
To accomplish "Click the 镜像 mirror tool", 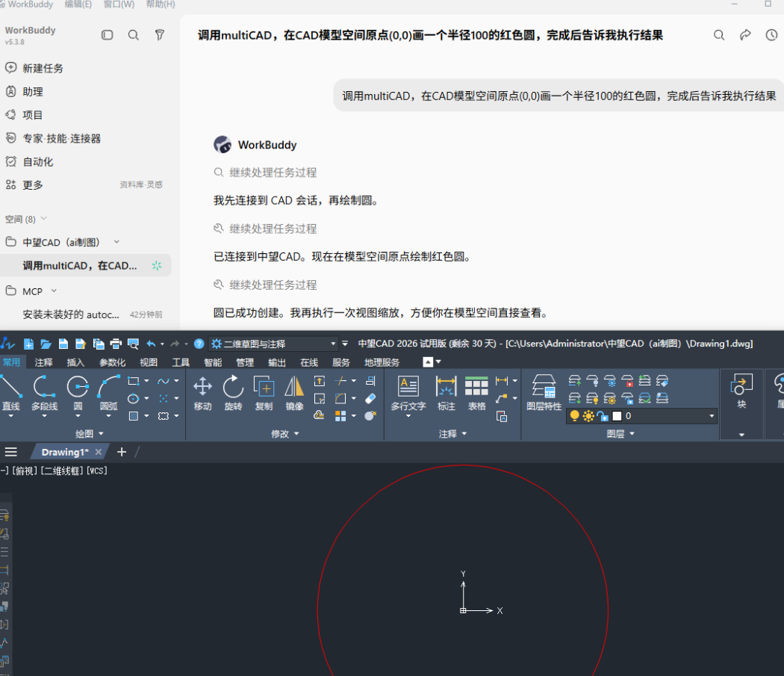I will tap(294, 394).
